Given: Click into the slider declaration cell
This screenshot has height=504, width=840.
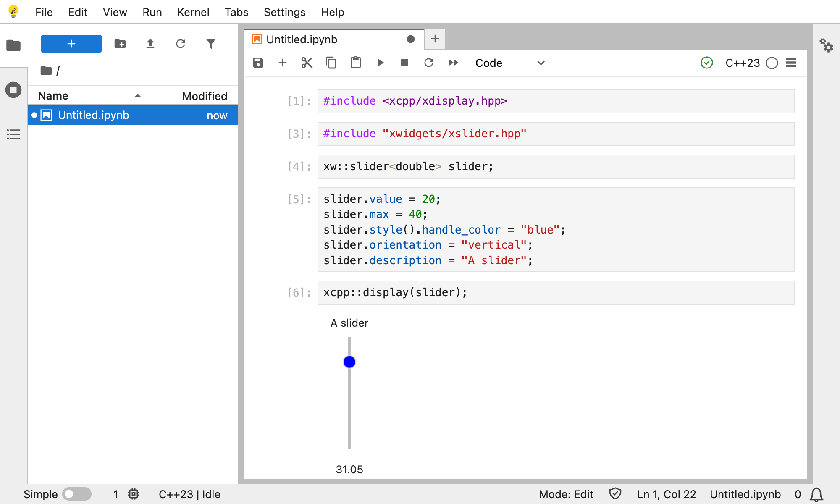Looking at the screenshot, I should tap(556, 166).
